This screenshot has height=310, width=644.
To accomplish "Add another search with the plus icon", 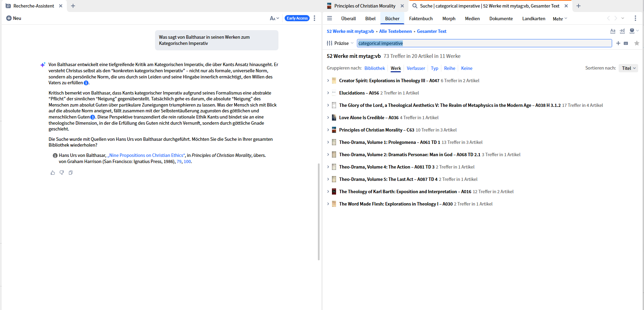I will pos(618,43).
